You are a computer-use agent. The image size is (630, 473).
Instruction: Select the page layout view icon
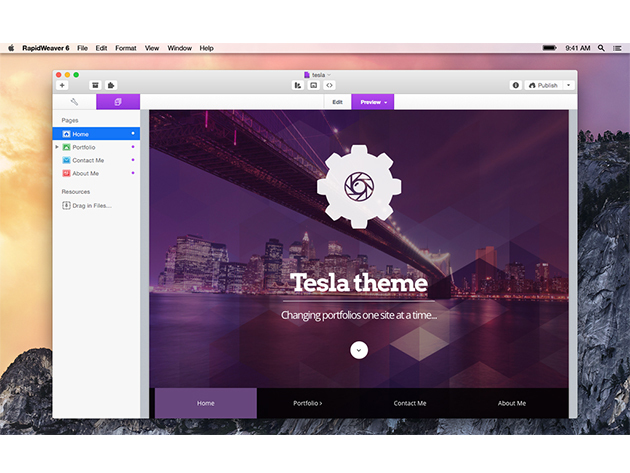(298, 85)
